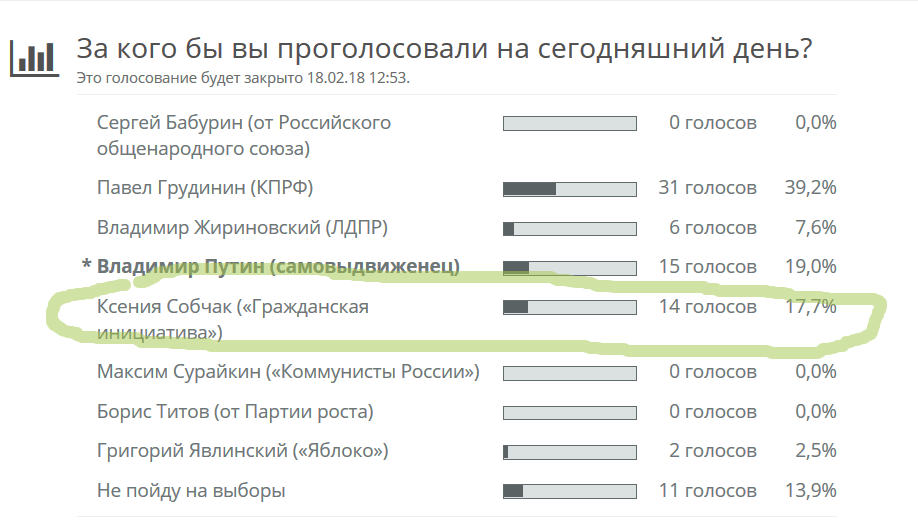Viewport: 918px width, 532px height.
Task: Select the Ксения Собчак option
Action: click(232, 320)
